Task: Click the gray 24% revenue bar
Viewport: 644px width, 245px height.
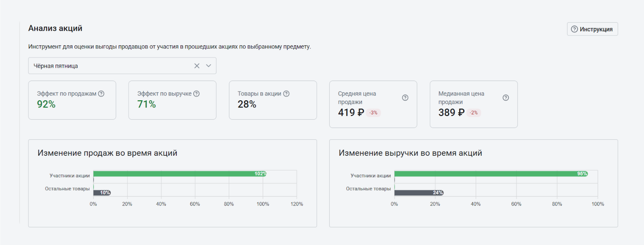Action: point(419,192)
